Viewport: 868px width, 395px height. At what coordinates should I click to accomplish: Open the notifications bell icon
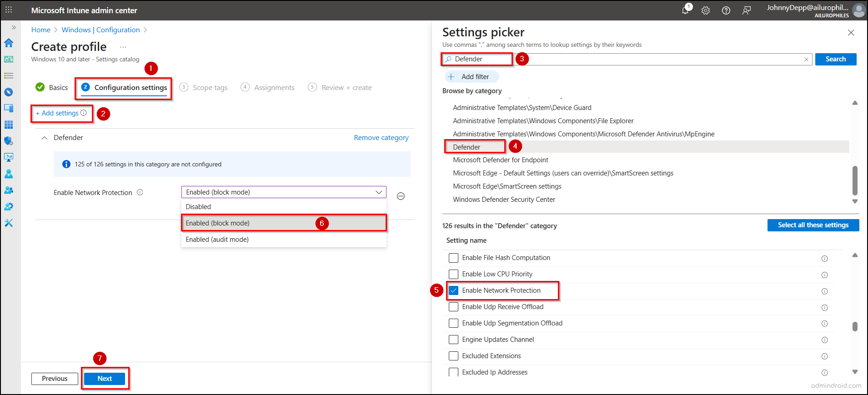pyautogui.click(x=685, y=10)
